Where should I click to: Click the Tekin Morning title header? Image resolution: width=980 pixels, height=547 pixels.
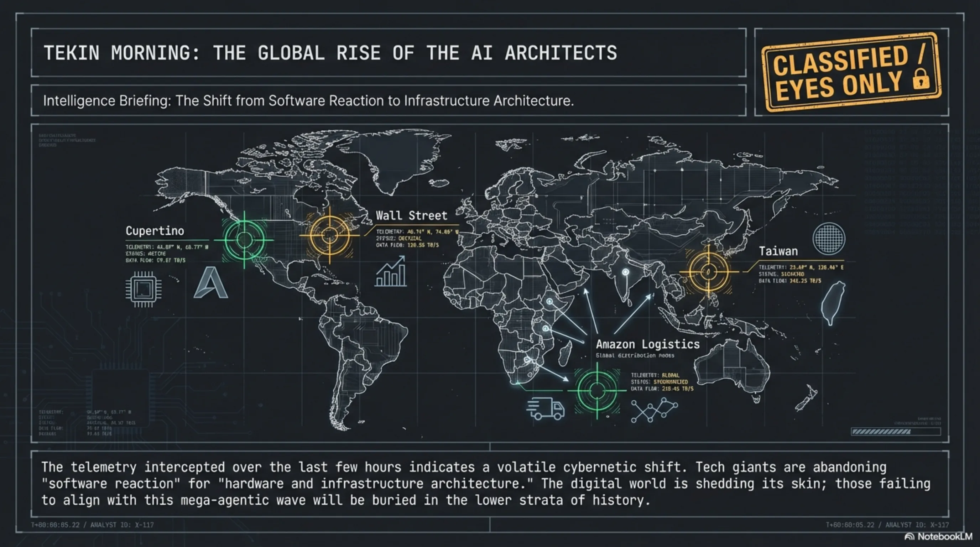pyautogui.click(x=330, y=53)
